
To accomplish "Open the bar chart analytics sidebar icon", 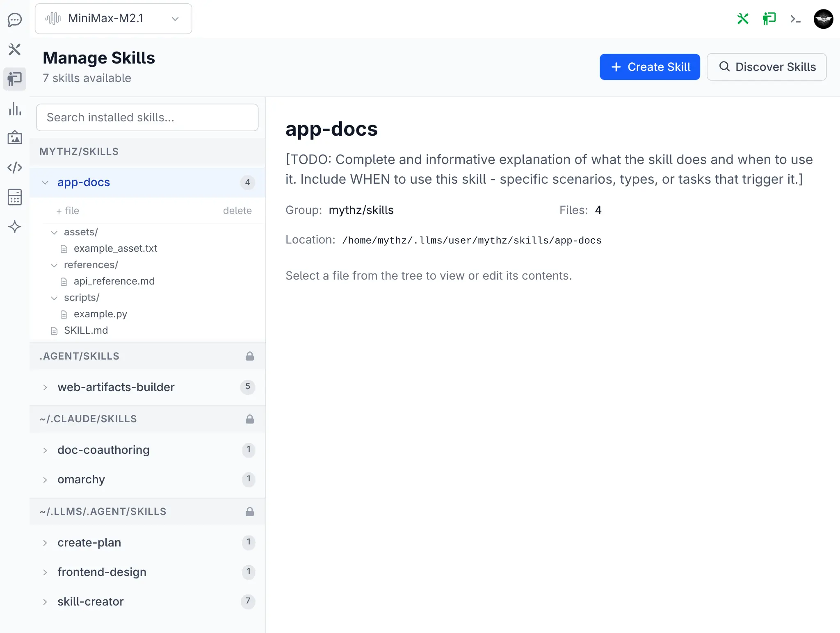I will tap(15, 109).
